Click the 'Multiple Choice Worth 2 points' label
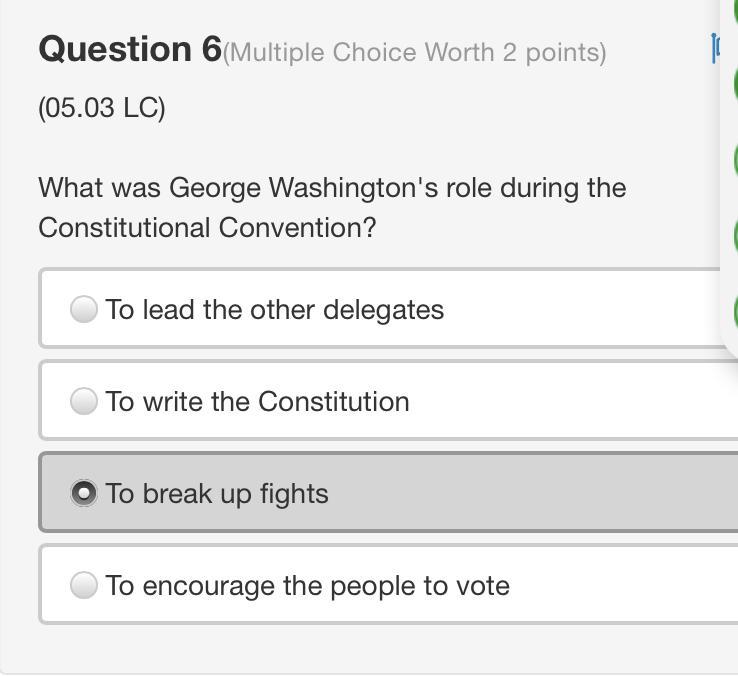The width and height of the screenshot is (738, 677). (415, 52)
